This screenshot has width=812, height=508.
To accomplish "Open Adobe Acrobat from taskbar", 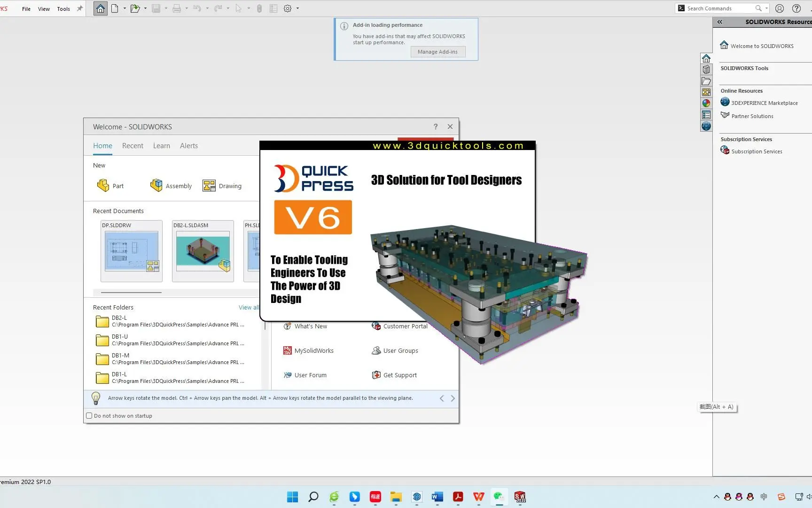I will [458, 497].
